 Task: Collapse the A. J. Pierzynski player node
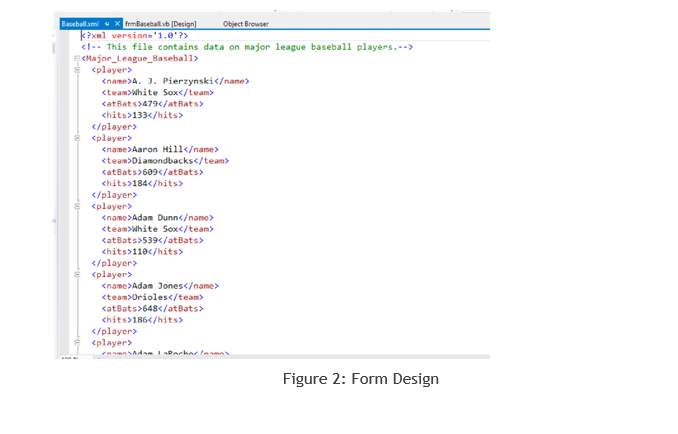[77, 70]
